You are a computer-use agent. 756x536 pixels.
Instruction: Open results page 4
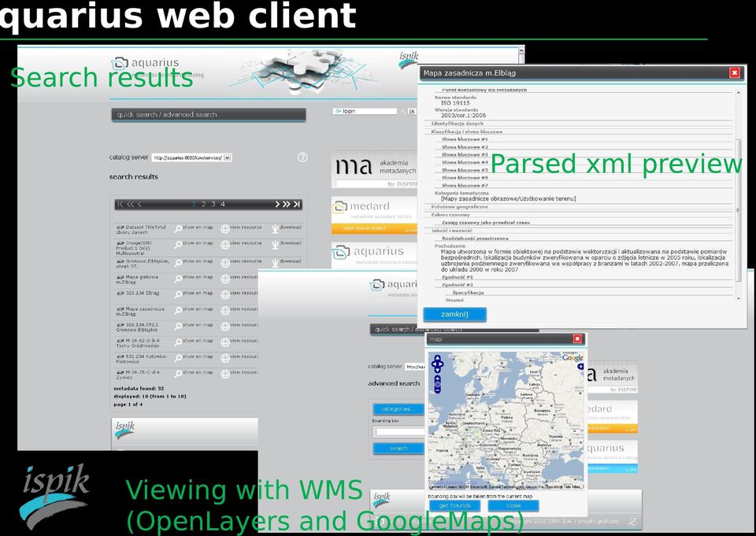[223, 205]
